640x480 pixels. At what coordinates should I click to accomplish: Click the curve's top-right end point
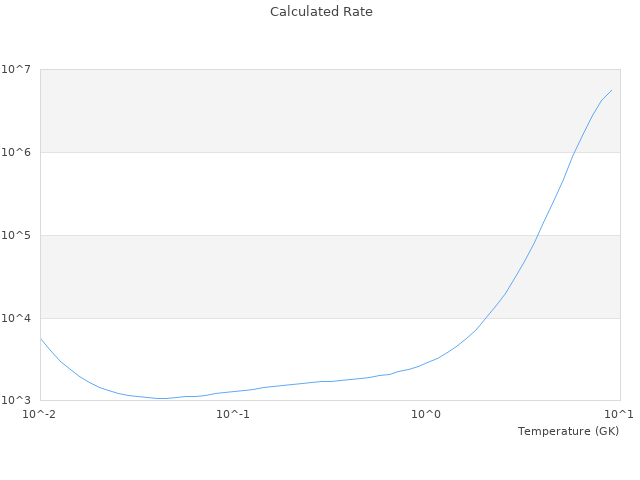(611, 90)
